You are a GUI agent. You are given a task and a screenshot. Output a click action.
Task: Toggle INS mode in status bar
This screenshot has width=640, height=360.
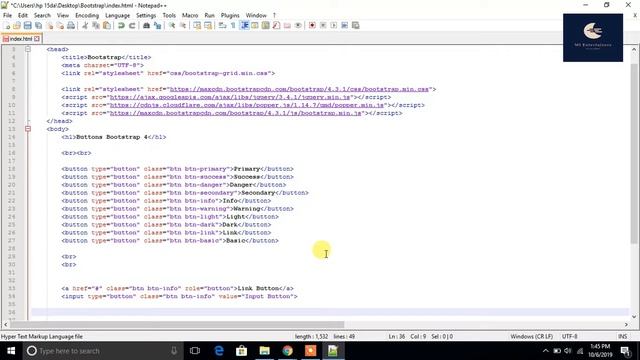click(622, 337)
